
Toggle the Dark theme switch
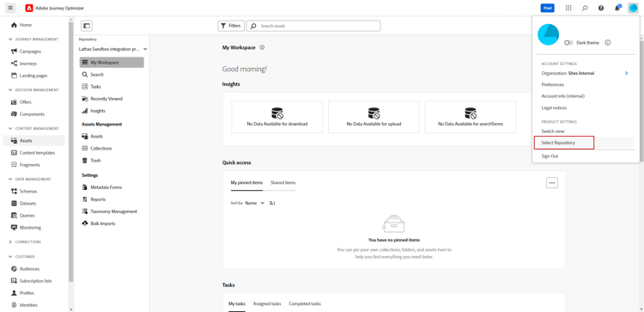coord(568,43)
